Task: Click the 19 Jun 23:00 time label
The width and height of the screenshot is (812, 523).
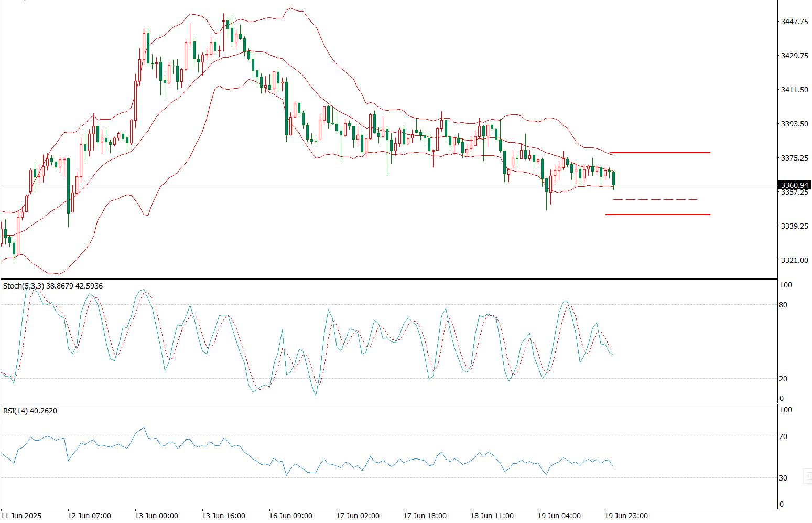Action: pos(626,516)
